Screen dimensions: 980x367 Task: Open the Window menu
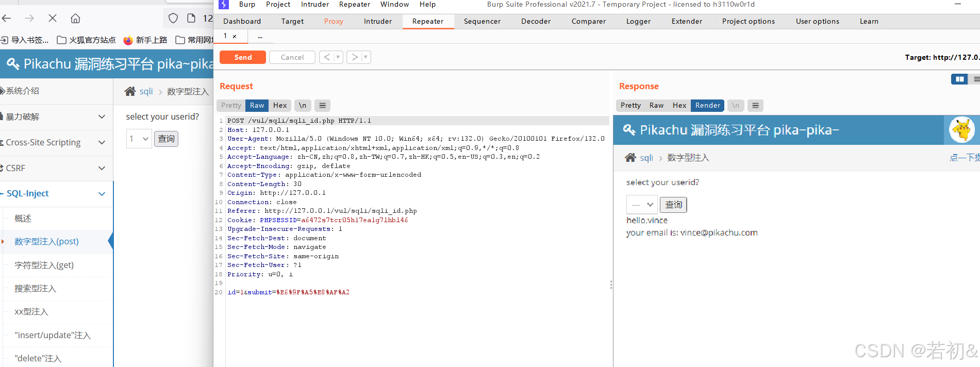coord(394,4)
